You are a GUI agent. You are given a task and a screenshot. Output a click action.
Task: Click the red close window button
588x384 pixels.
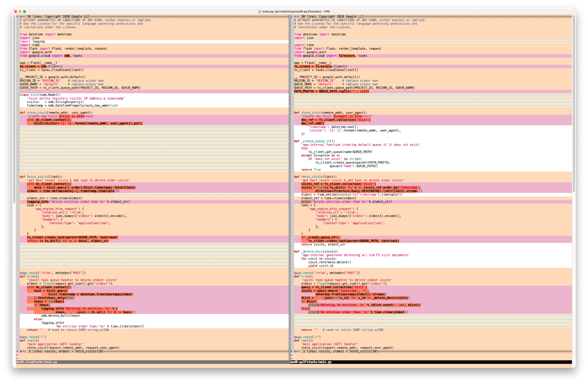[15, 11]
